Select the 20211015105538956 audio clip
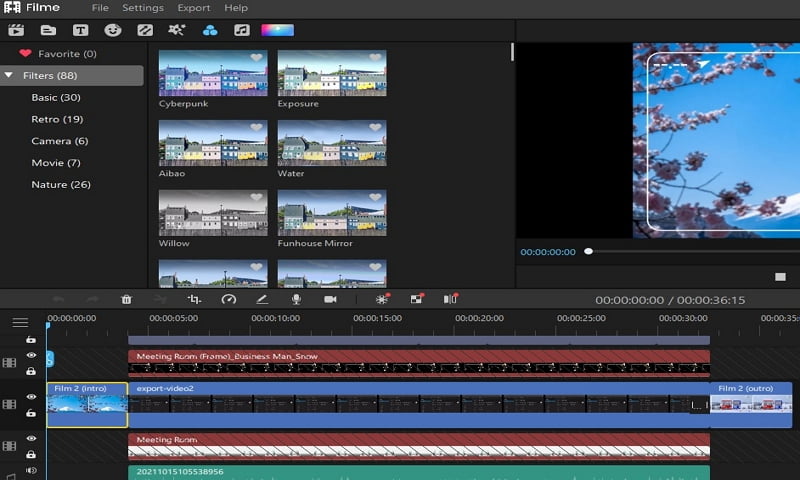 tap(419, 472)
